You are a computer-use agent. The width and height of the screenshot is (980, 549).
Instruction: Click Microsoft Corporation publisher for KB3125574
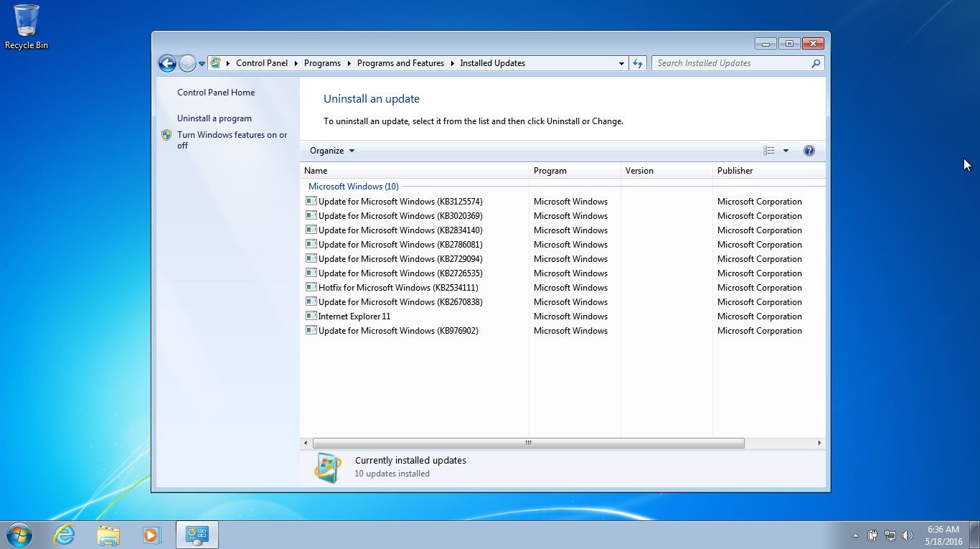click(x=760, y=202)
